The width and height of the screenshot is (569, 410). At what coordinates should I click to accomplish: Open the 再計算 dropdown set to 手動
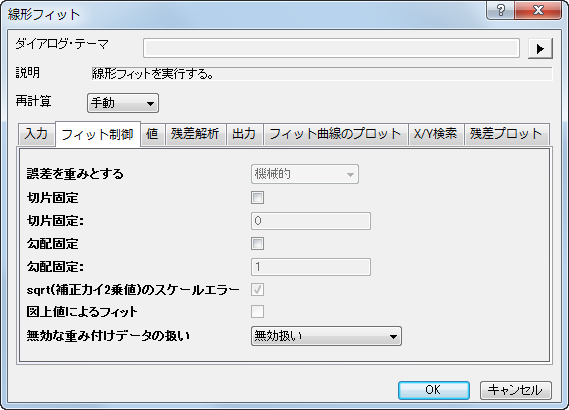point(123,103)
